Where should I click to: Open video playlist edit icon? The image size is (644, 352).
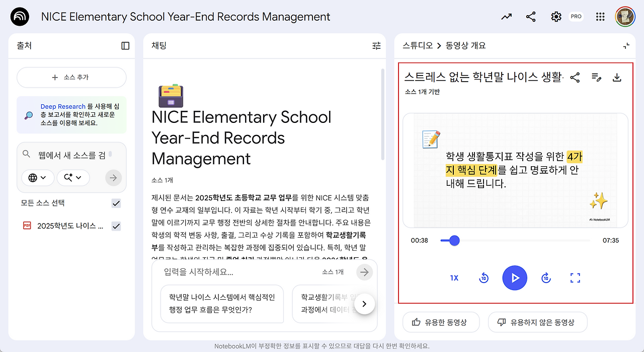[597, 78]
